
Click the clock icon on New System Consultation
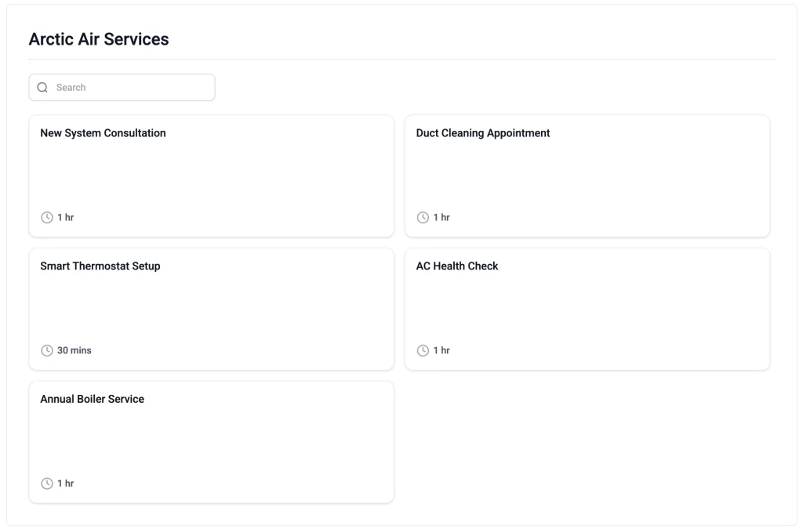pos(47,217)
